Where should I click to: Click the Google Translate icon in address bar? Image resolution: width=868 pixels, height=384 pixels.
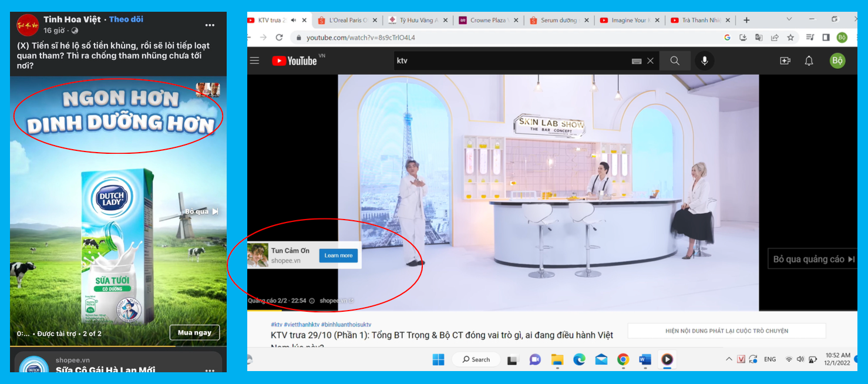[759, 38]
